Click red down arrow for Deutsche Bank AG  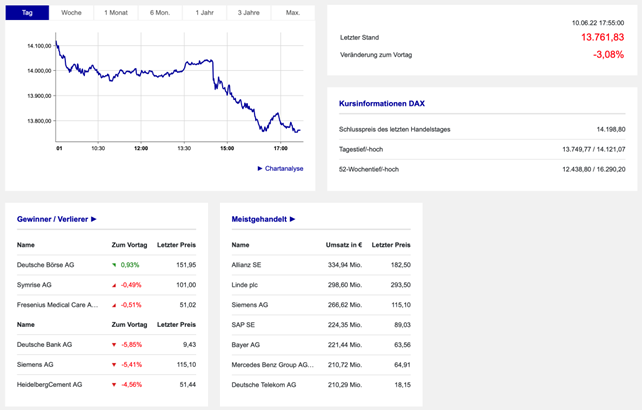tap(114, 345)
